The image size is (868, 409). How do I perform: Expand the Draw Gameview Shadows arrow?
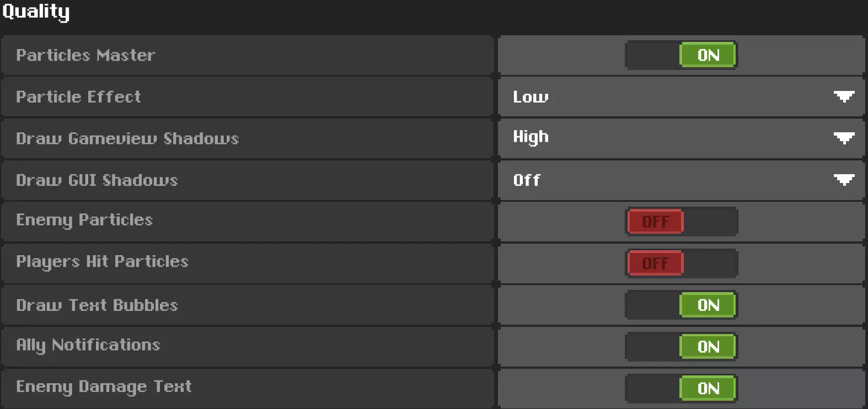point(844,138)
